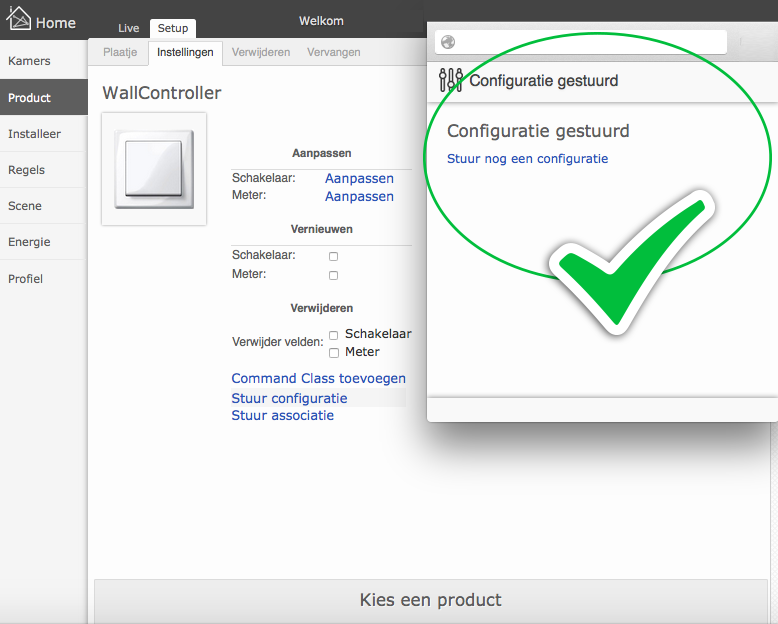Screen dimensions: 778x624
Task: Click Stuur associatie link
Action: [282, 416]
